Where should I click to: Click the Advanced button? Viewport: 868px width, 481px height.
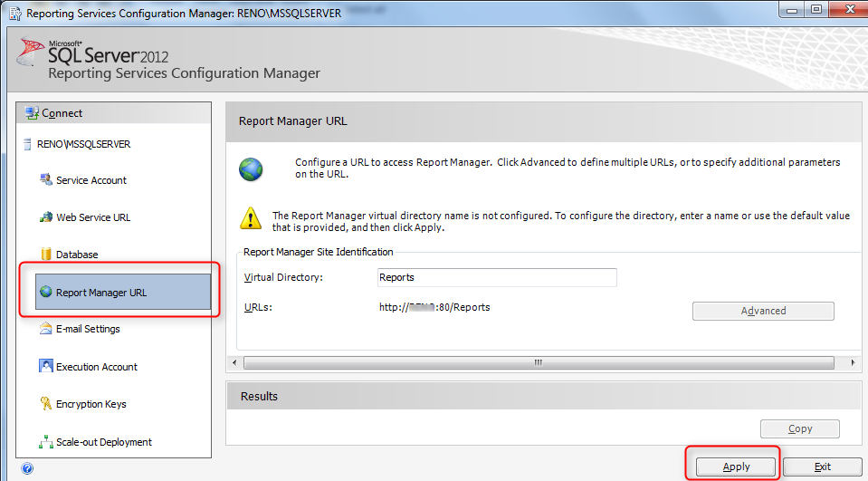pyautogui.click(x=763, y=311)
